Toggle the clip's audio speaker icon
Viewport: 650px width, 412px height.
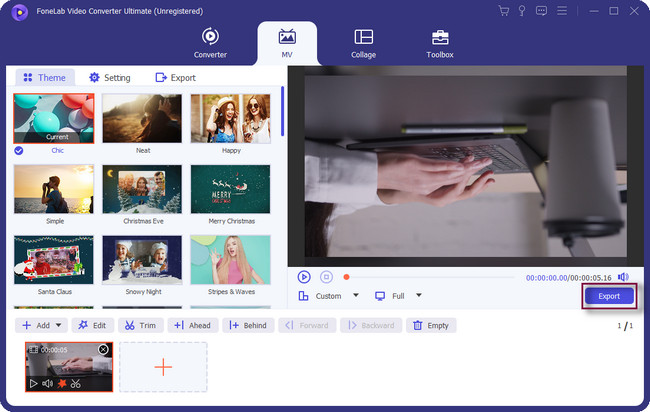tap(47, 384)
